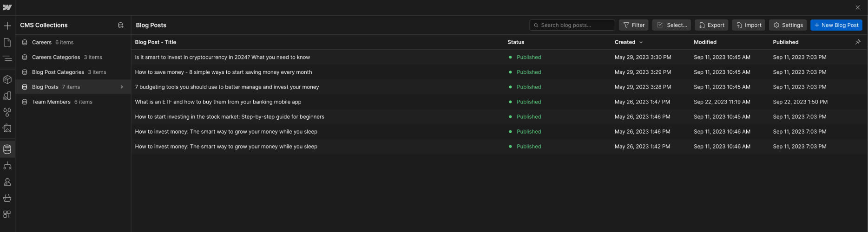Open the Pages panel icon
868x232 pixels.
(x=7, y=42)
